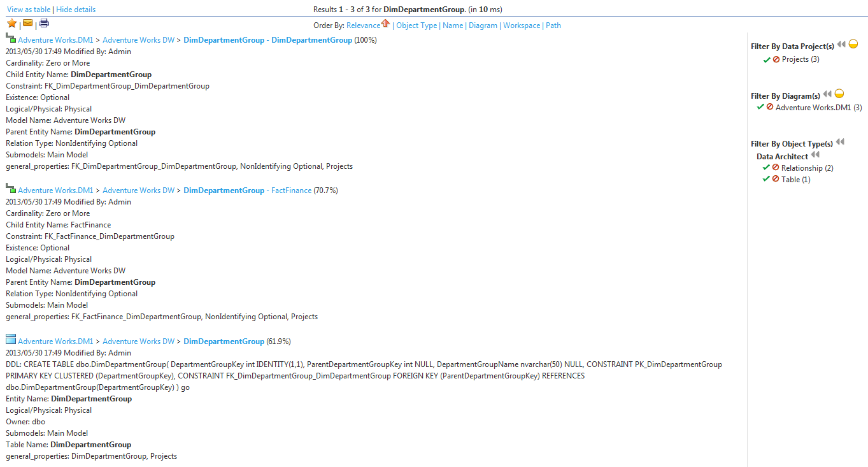Order results by Name

tap(453, 25)
